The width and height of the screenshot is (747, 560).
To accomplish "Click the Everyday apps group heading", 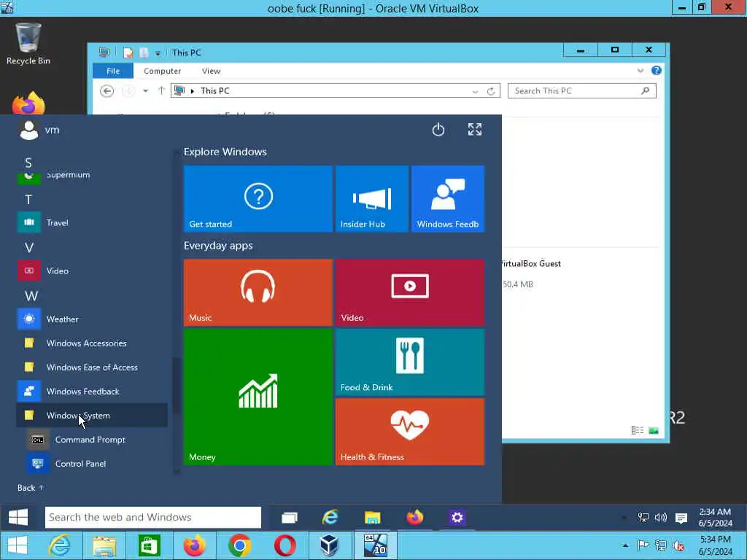I will 218,246.
